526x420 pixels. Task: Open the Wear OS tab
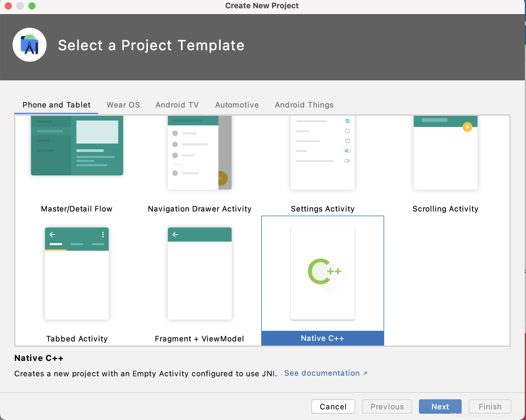[123, 105]
